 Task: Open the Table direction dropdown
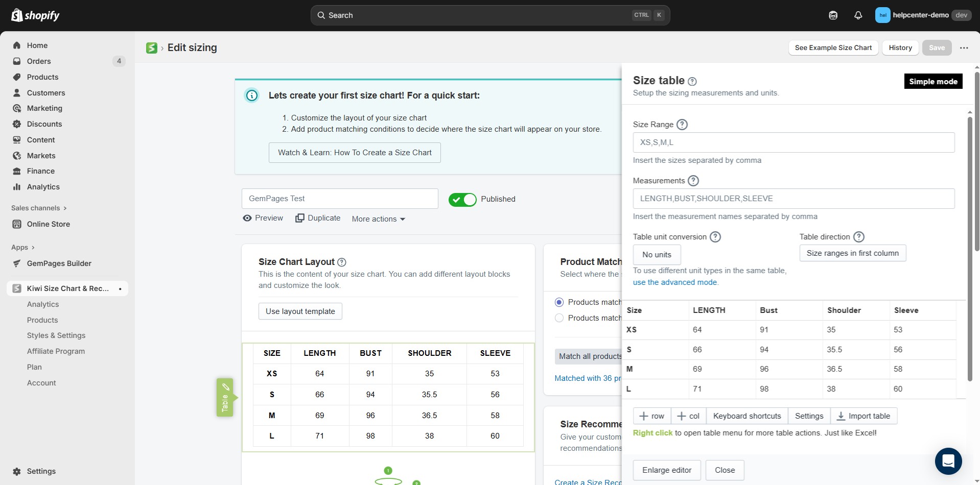[852, 253]
